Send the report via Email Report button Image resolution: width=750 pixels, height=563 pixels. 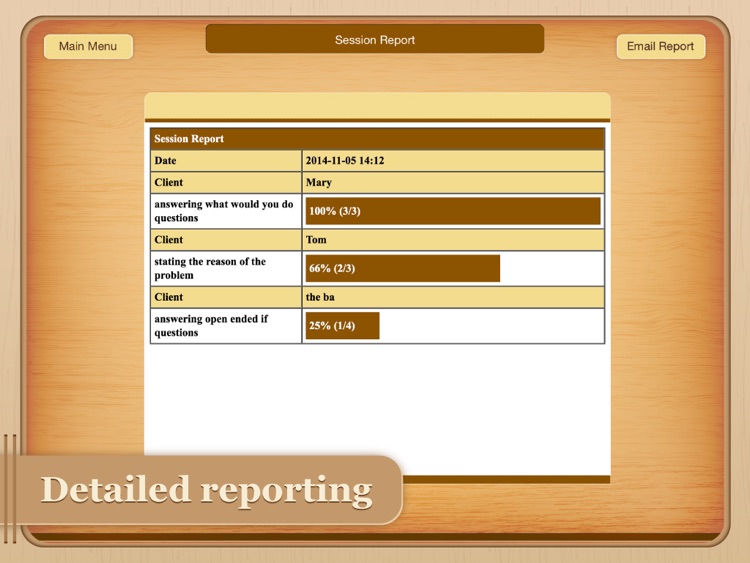click(x=661, y=46)
